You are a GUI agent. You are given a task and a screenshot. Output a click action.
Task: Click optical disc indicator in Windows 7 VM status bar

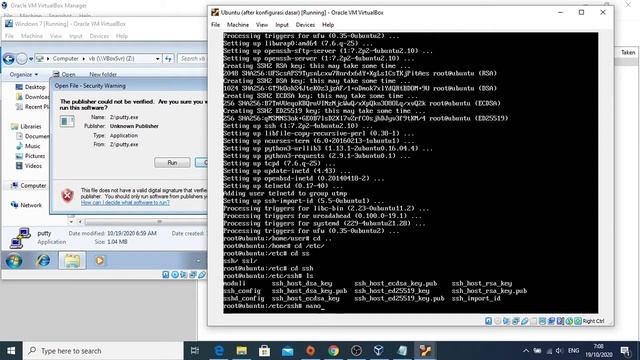coord(175,275)
